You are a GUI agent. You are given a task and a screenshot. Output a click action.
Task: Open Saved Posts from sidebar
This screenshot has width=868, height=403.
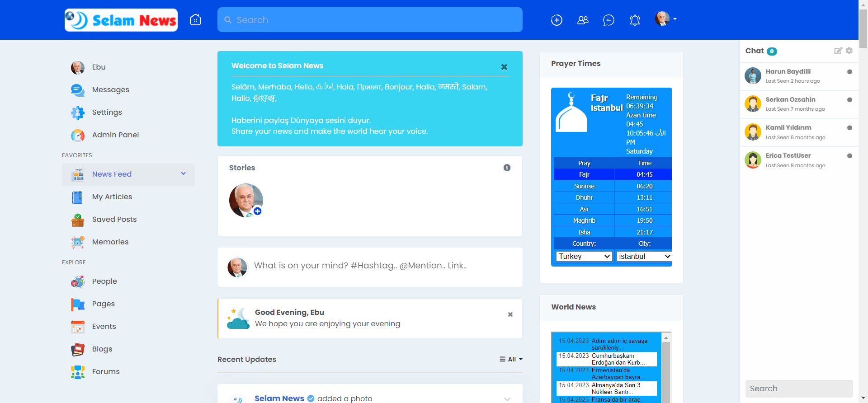coord(114,219)
